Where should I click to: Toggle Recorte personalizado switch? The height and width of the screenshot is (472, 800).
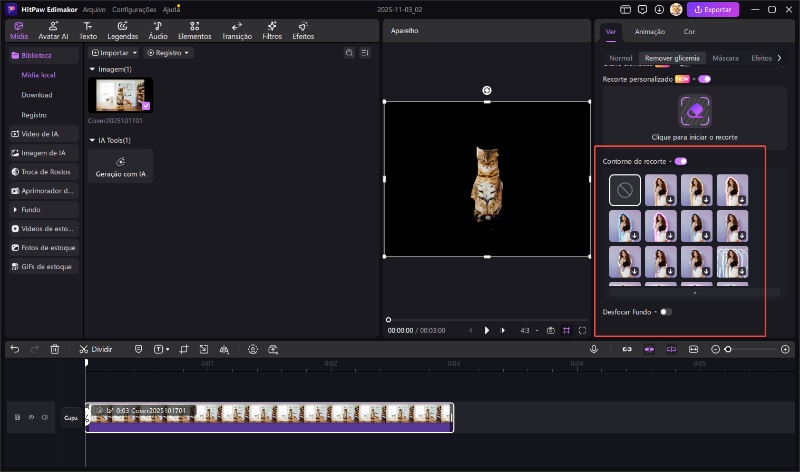point(705,78)
